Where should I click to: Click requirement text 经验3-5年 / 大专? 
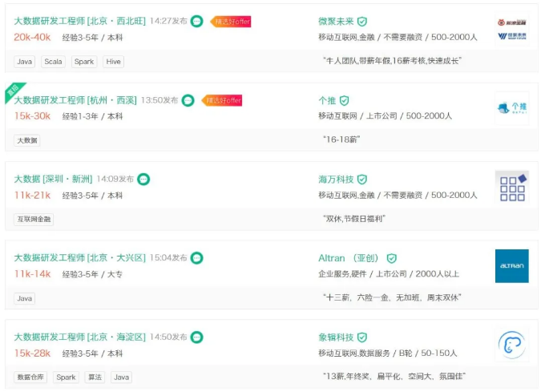92,274
